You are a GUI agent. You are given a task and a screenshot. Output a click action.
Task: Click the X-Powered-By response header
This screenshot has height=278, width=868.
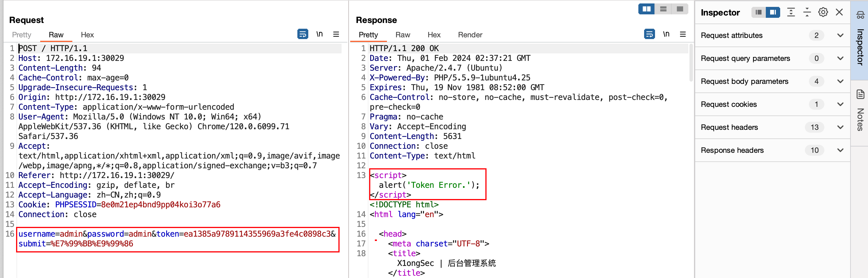tap(450, 78)
